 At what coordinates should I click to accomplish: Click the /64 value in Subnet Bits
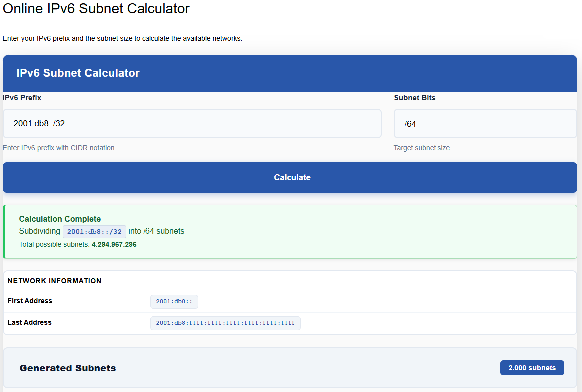click(x=410, y=123)
